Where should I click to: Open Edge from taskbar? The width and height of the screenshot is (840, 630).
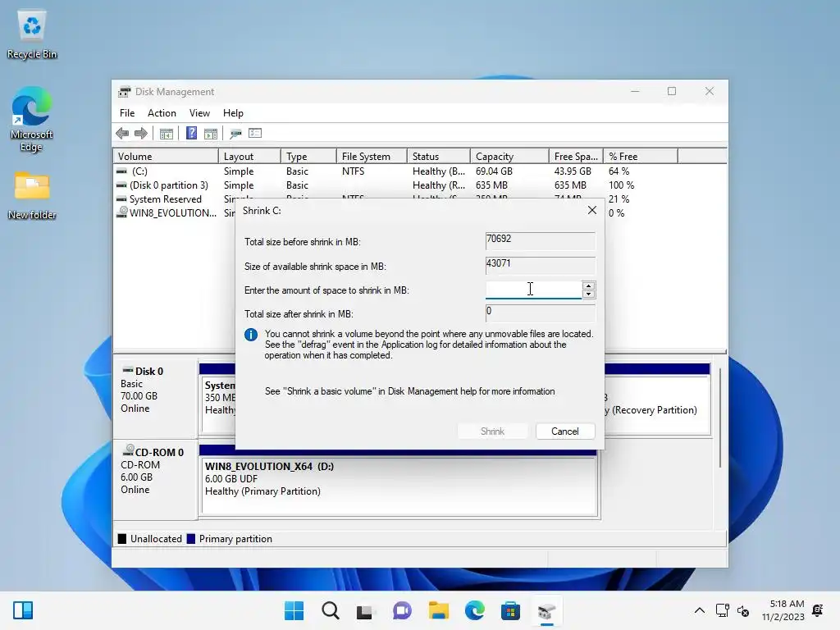point(475,610)
